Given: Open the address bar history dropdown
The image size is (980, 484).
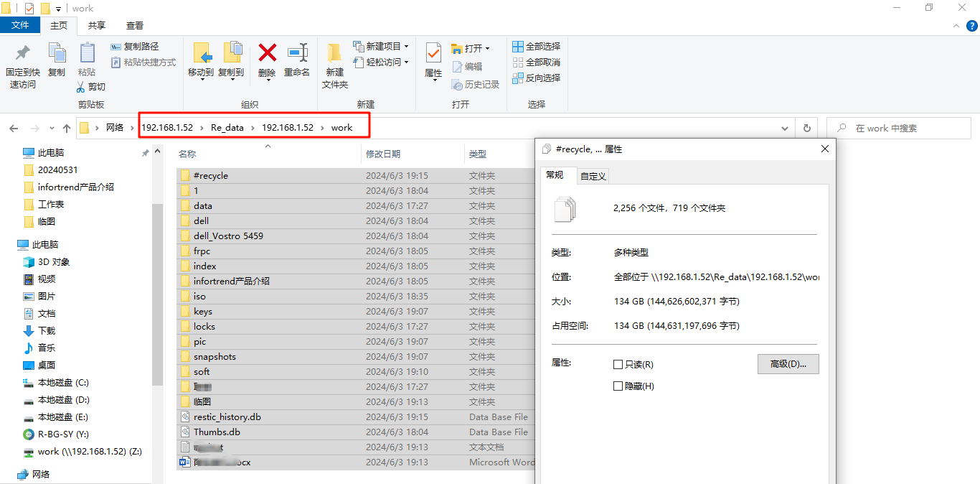Looking at the screenshot, I should (x=784, y=127).
